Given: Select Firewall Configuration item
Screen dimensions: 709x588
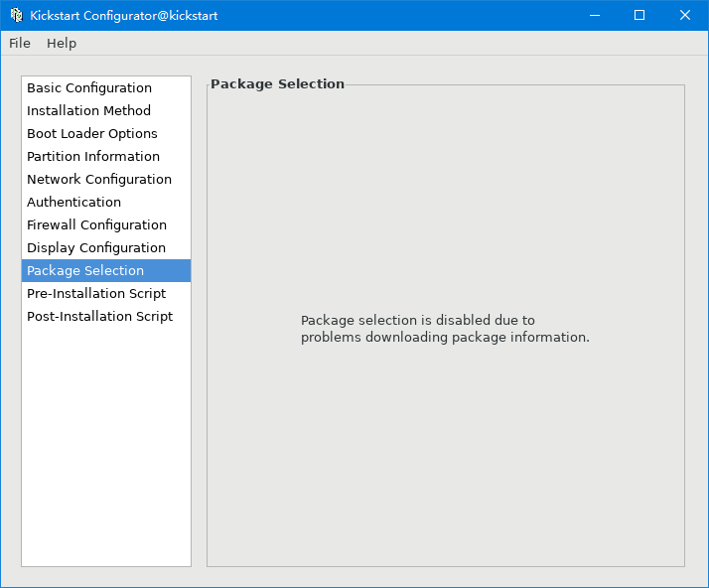Looking at the screenshot, I should tap(106, 224).
